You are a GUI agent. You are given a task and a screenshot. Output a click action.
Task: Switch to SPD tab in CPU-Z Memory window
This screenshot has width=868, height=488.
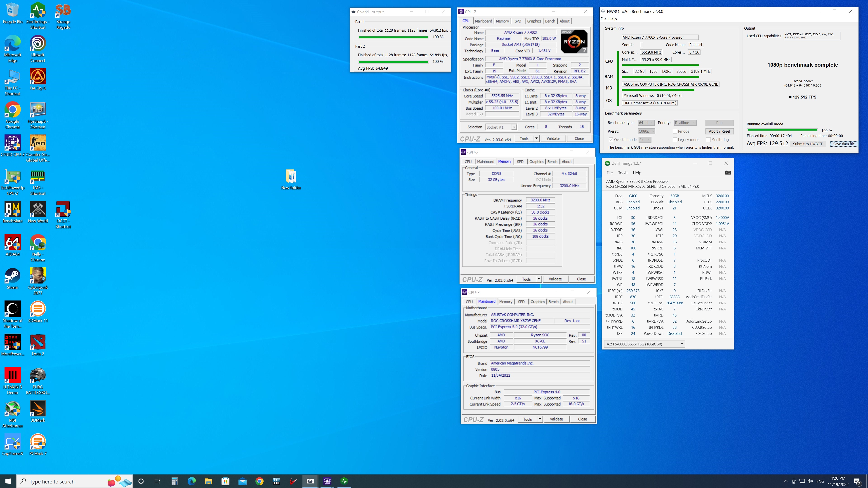tap(520, 162)
